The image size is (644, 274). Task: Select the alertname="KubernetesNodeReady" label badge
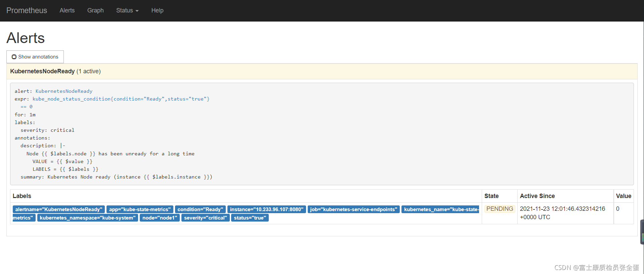point(59,209)
